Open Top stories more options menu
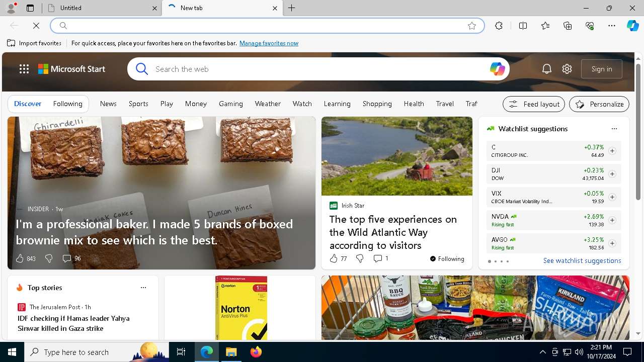Image resolution: width=644 pixels, height=362 pixels. coord(143,288)
